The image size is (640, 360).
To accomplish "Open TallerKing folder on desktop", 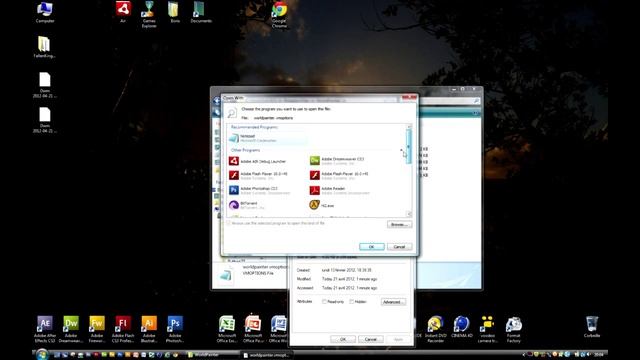I will click(44, 47).
